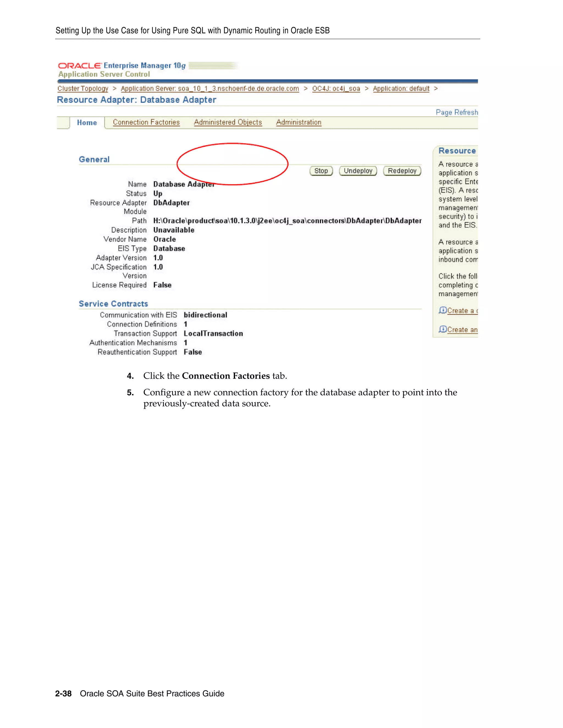Click the Description value Unavailable
Screen dimensions: 563x728
pos(174,230)
